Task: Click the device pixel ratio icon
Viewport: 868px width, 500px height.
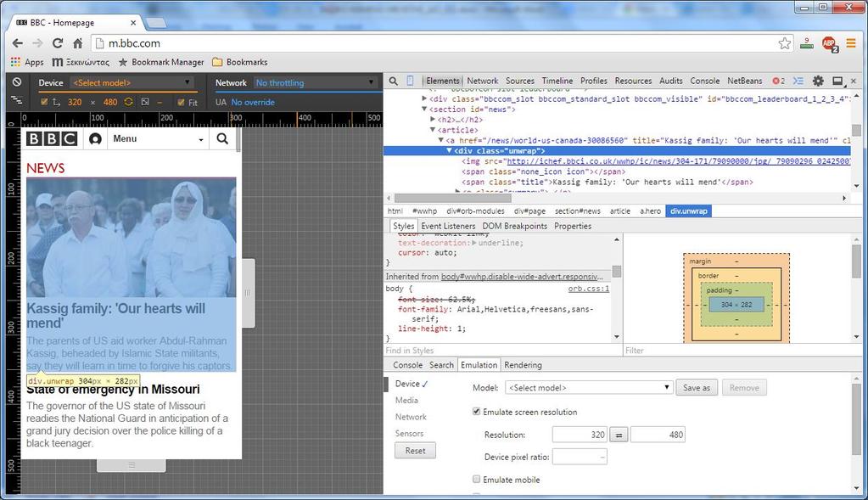Action: click(145, 102)
